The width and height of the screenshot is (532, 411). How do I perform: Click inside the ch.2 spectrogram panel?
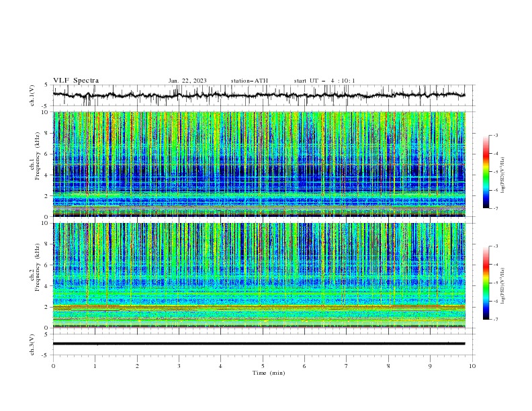[259, 275]
